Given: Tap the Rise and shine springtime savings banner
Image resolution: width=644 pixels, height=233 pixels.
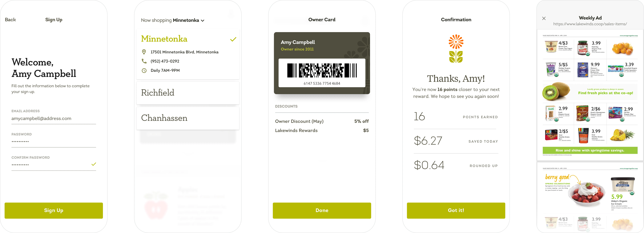Looking at the screenshot, I should pos(590,150).
